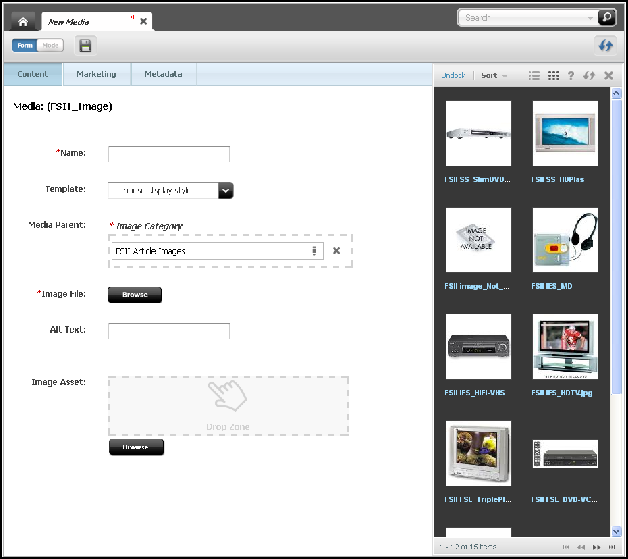Click the Image Asset Drop Zone
This screenshot has height=559, width=628.
click(228, 406)
